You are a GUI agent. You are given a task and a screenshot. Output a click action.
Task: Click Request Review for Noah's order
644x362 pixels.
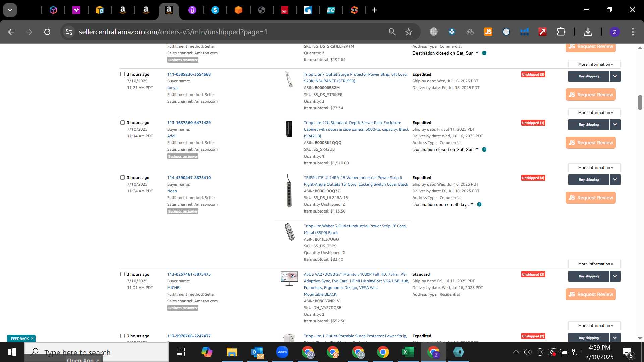coord(591,198)
